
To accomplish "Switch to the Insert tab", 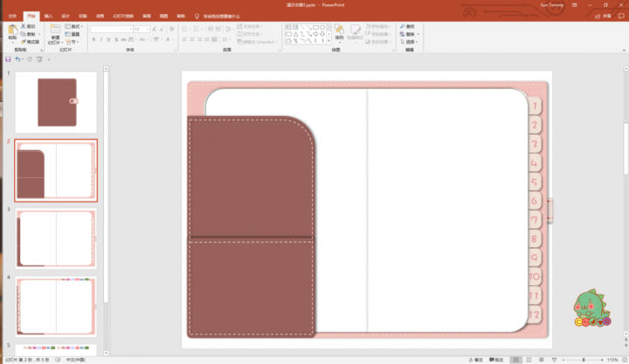I will (x=49, y=16).
